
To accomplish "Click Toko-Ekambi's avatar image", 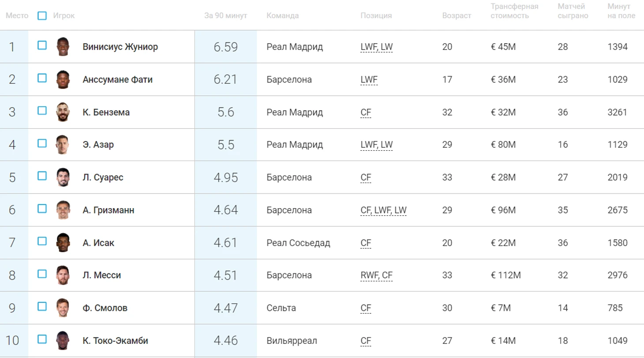I will coord(64,340).
